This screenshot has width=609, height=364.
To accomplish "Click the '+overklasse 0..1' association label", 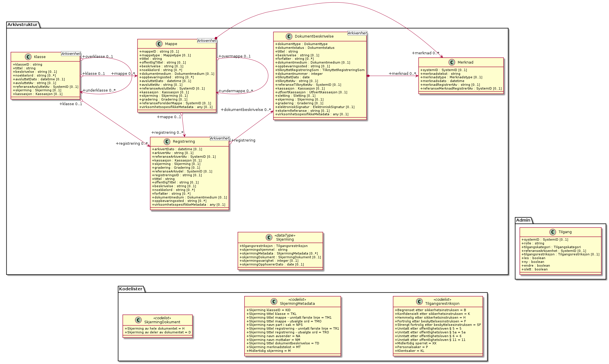I will click(98, 57).
